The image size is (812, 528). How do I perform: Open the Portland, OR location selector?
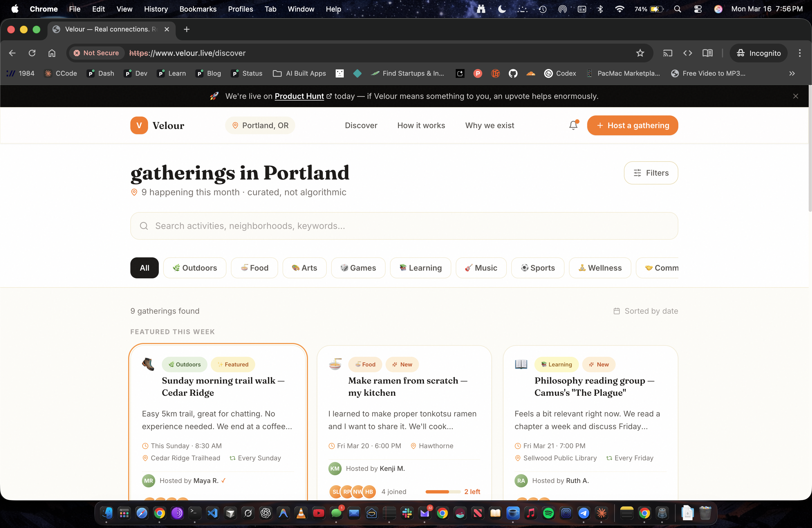coord(260,125)
